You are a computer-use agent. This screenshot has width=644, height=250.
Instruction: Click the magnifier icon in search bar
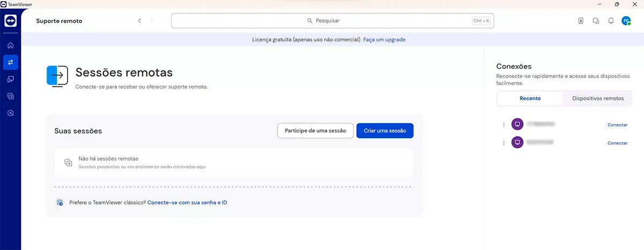(x=310, y=21)
